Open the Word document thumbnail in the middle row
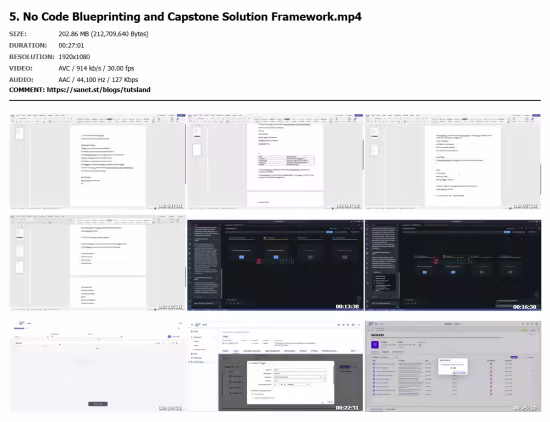550x422 pixels. [97, 263]
